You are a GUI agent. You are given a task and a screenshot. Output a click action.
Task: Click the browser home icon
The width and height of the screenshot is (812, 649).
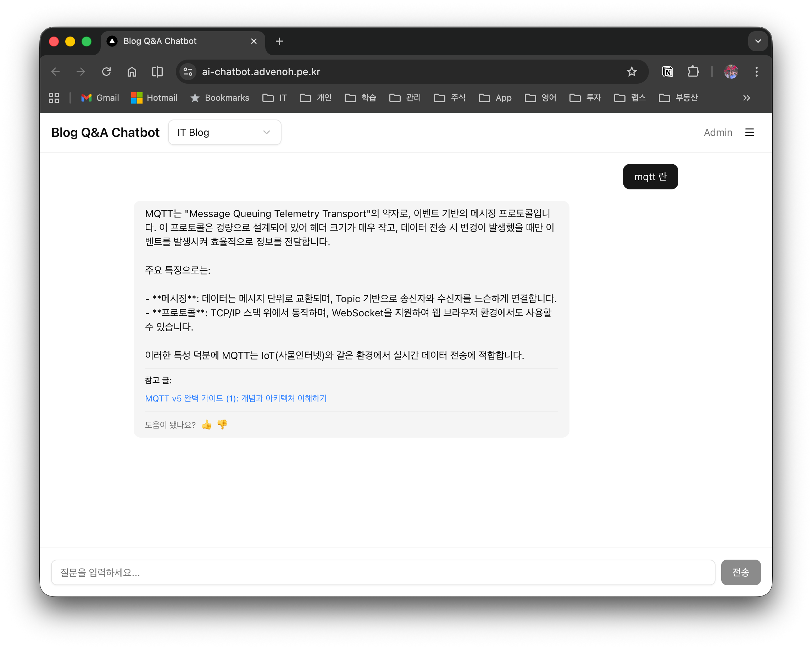pos(132,72)
